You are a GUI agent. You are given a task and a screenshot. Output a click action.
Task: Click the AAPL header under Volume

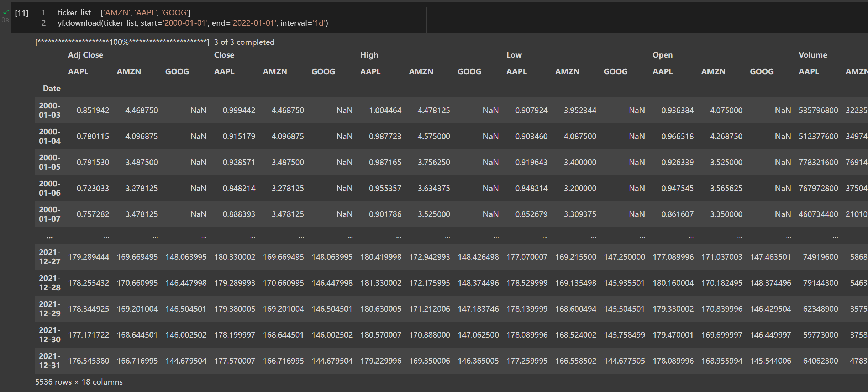coord(809,71)
